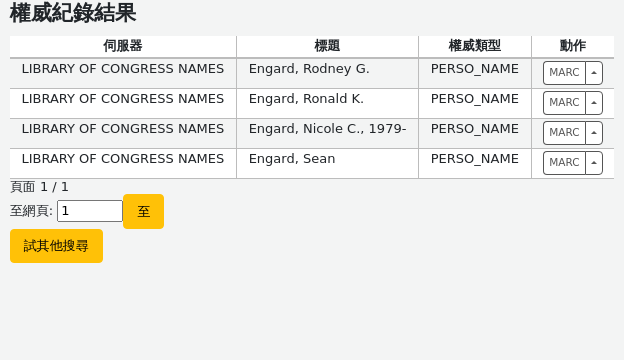Expand action dropdown arrow for Ronald K. row

tap(594, 103)
